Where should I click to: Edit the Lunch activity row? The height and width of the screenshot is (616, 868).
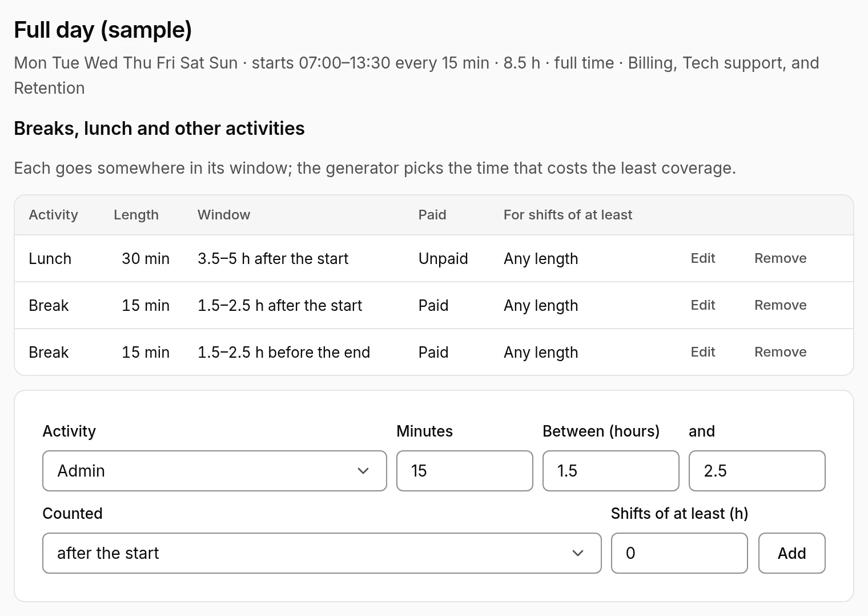coord(702,258)
